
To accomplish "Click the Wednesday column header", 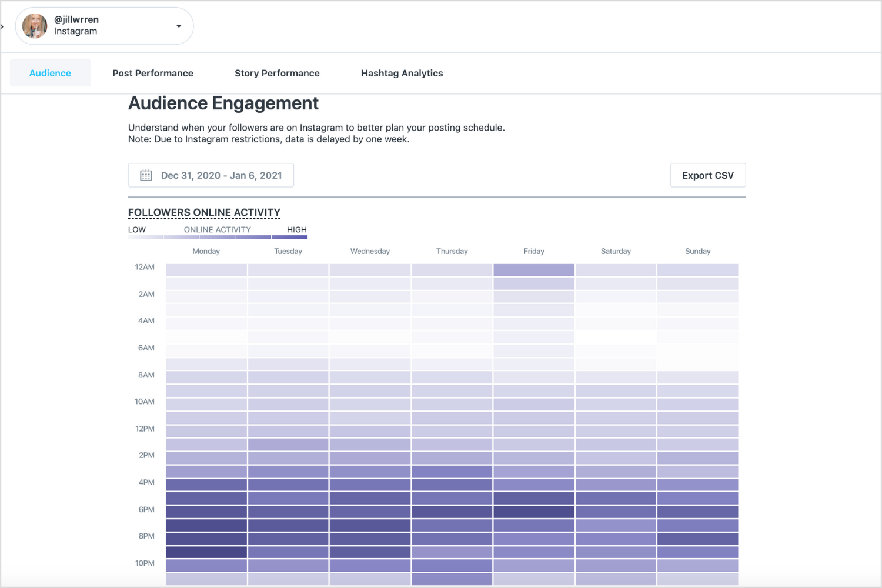I will (370, 251).
